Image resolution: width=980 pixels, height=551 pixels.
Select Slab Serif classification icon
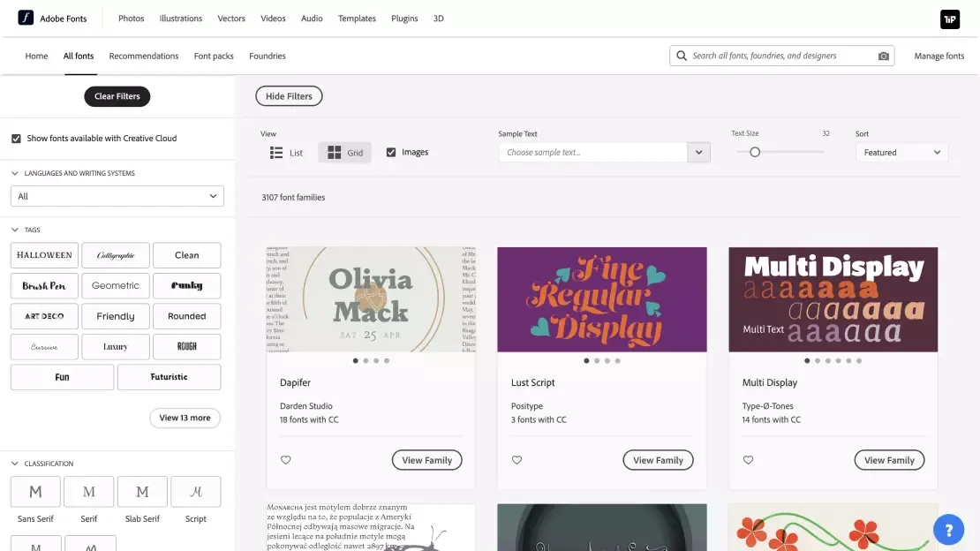coord(142,492)
